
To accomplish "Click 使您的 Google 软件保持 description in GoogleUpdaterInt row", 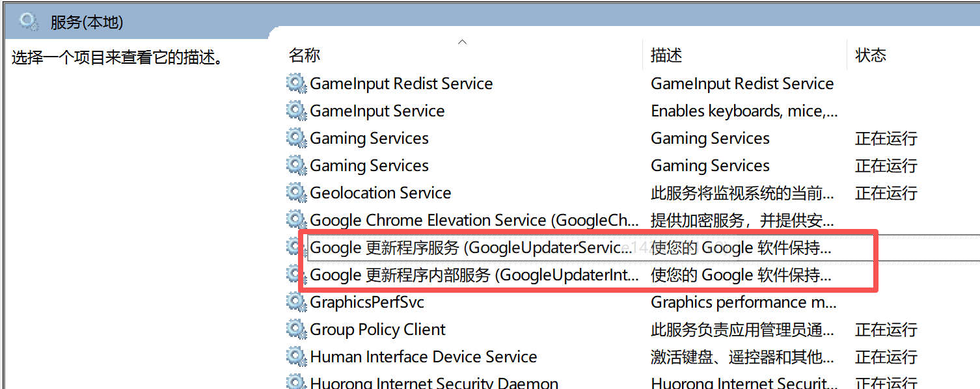I will point(741,275).
